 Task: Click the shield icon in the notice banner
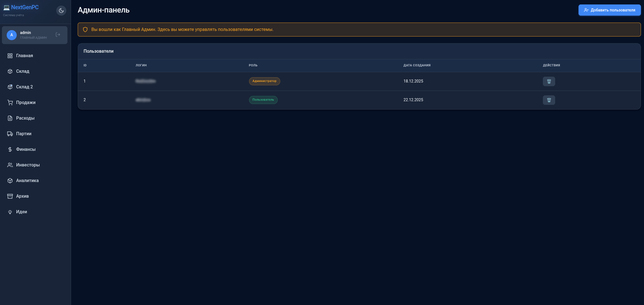coord(85,30)
